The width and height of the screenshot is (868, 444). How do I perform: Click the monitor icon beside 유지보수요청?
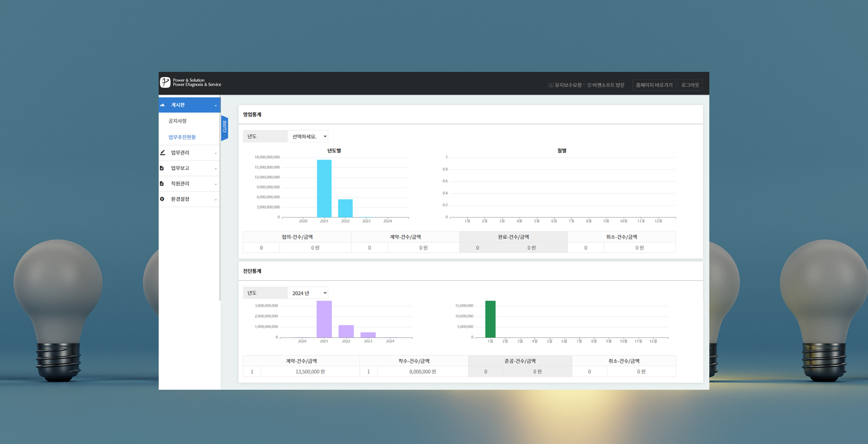point(551,85)
